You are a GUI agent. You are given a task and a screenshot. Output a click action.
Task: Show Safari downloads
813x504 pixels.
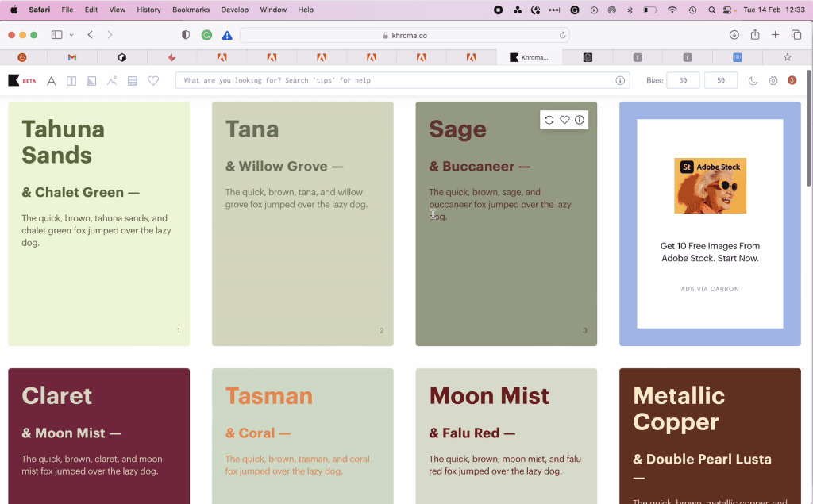pyautogui.click(x=734, y=35)
